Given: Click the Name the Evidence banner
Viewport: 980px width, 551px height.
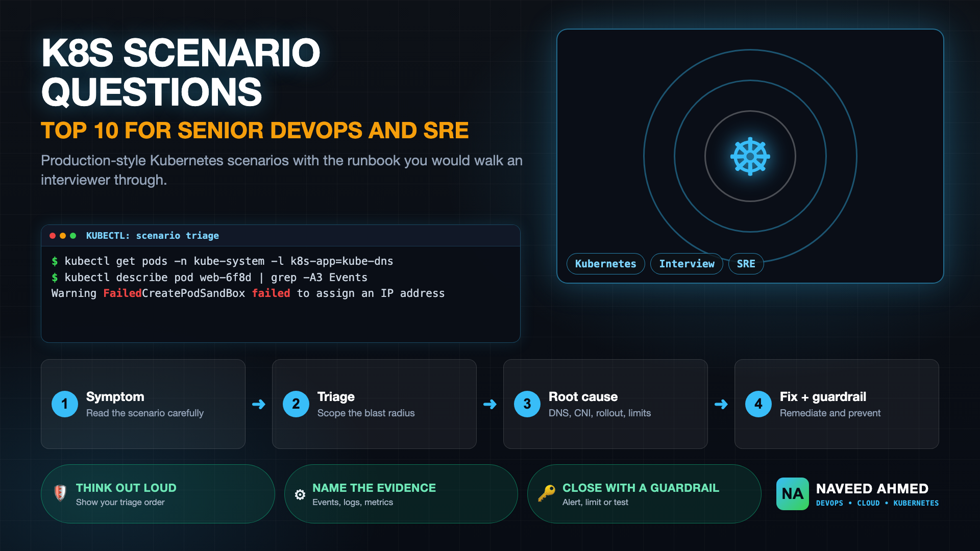Looking at the screenshot, I should click(401, 494).
